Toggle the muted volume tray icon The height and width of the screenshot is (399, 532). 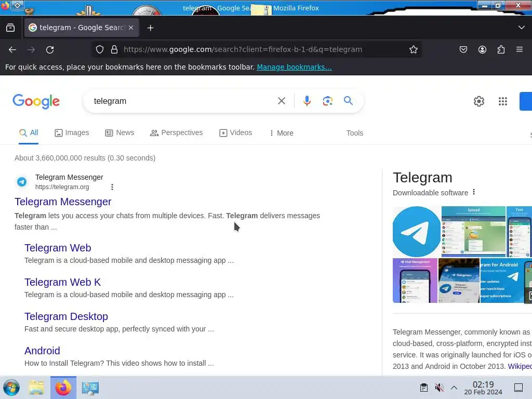(439, 388)
